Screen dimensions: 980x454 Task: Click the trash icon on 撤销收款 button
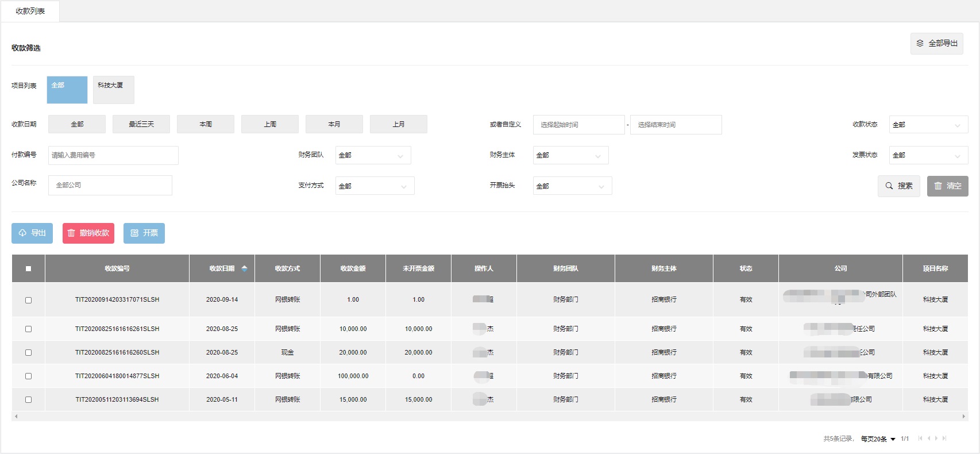tap(71, 233)
